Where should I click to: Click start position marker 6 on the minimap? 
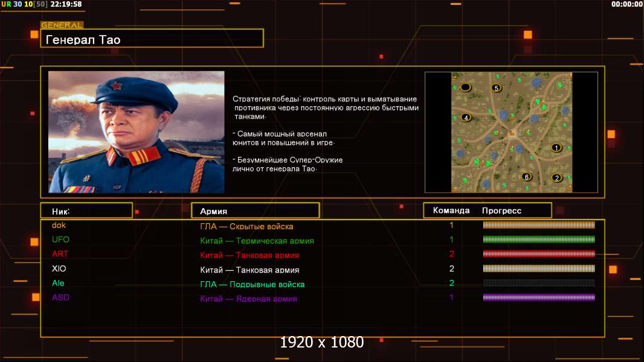[x=527, y=177]
